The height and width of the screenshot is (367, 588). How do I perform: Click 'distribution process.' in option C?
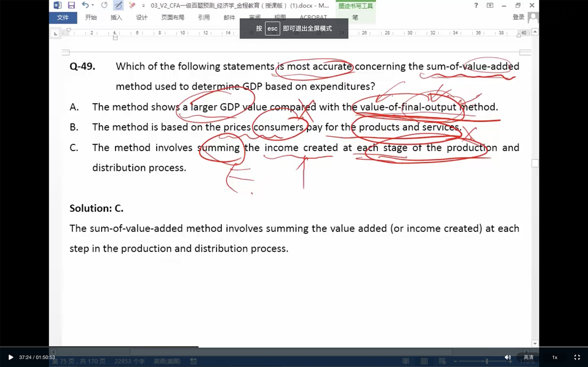tap(139, 168)
